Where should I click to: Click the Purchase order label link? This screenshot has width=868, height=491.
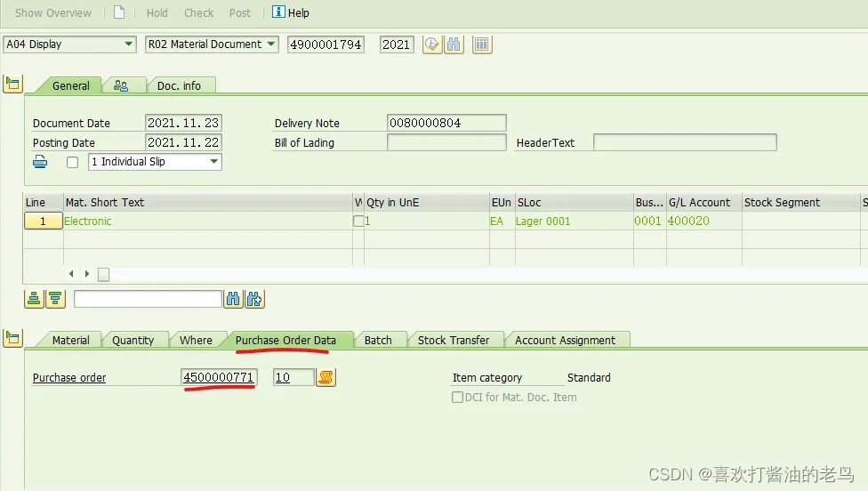tap(69, 377)
